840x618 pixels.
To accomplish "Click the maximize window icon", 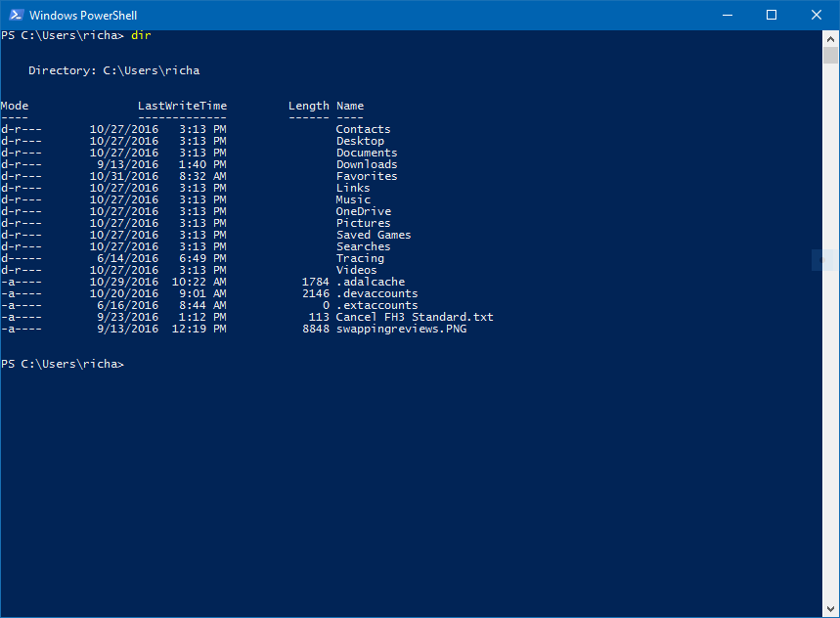I will 772,15.
